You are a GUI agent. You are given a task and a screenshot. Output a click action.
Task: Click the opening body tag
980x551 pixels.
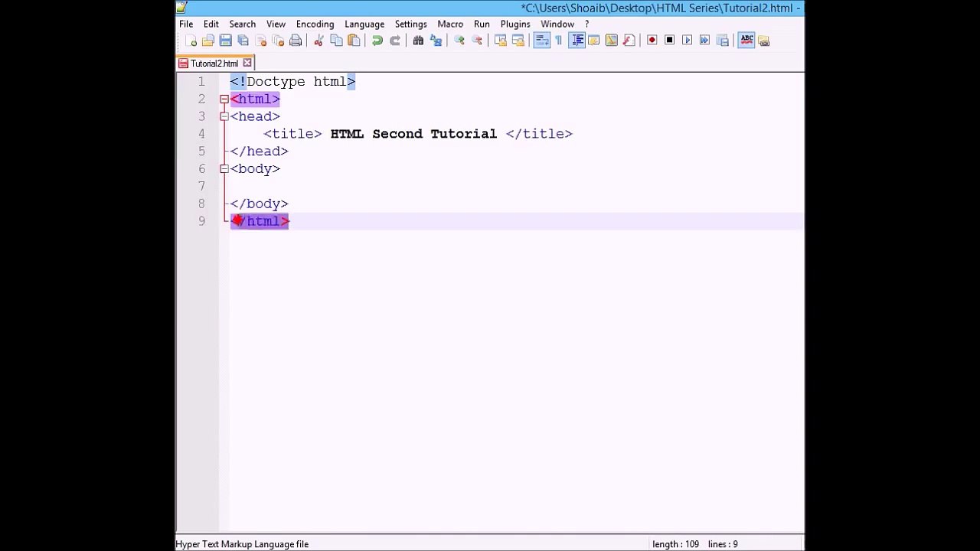255,168
